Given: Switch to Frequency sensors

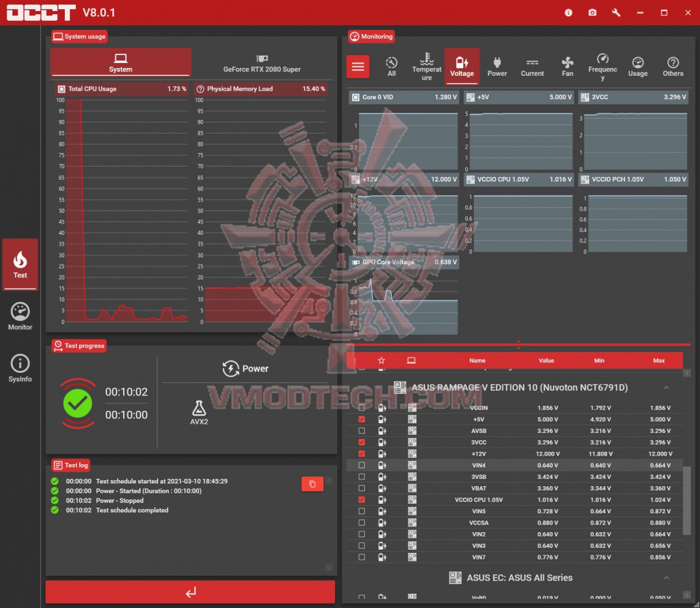Looking at the screenshot, I should pyautogui.click(x=603, y=67).
